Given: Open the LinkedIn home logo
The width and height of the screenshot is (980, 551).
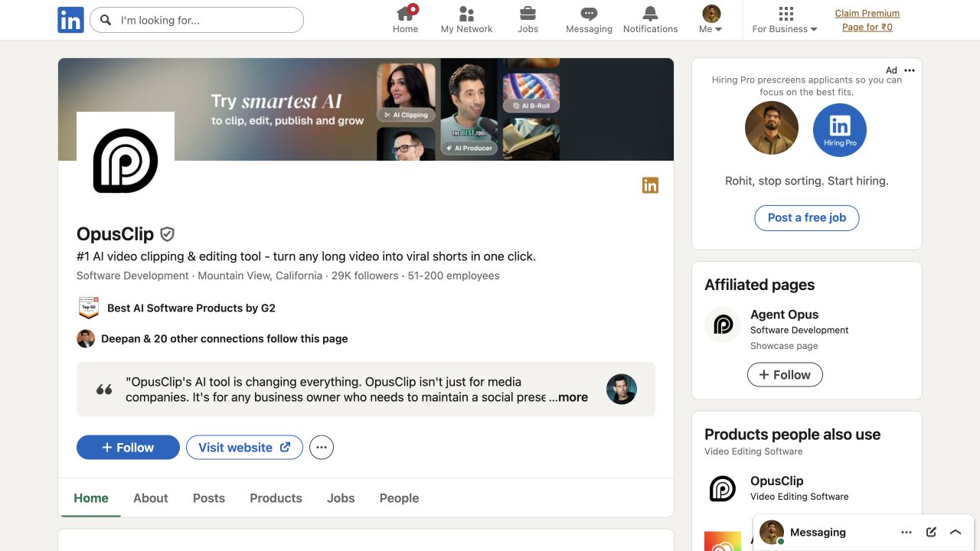Looking at the screenshot, I should (70, 20).
